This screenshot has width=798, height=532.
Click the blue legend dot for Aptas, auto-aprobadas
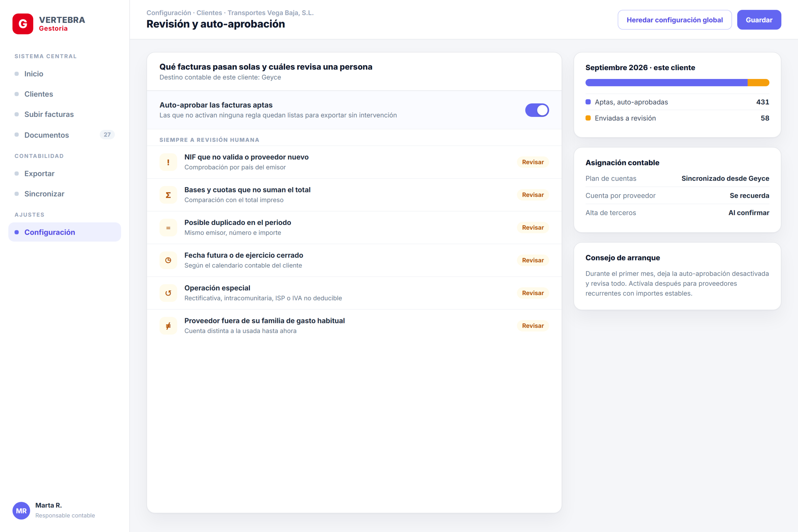588,102
